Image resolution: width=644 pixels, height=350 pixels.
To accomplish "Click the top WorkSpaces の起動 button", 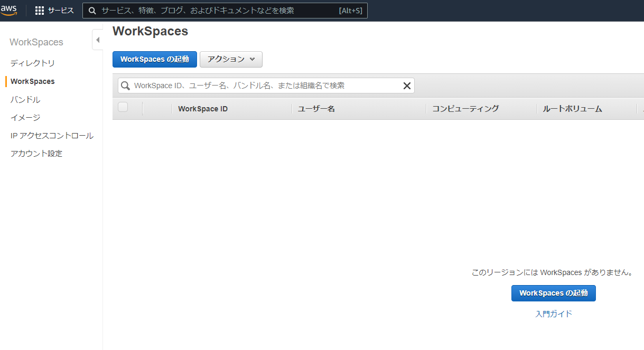I will [x=154, y=59].
